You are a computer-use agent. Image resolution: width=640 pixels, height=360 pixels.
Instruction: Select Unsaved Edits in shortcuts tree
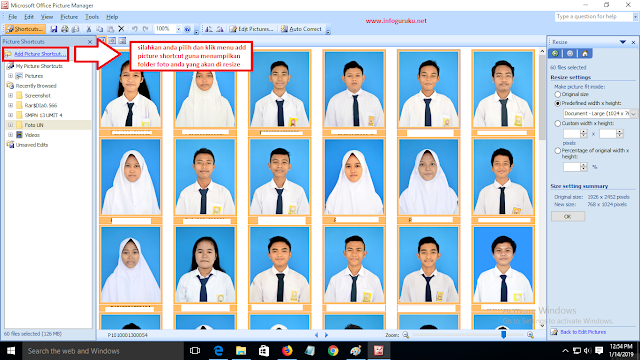pos(32,145)
